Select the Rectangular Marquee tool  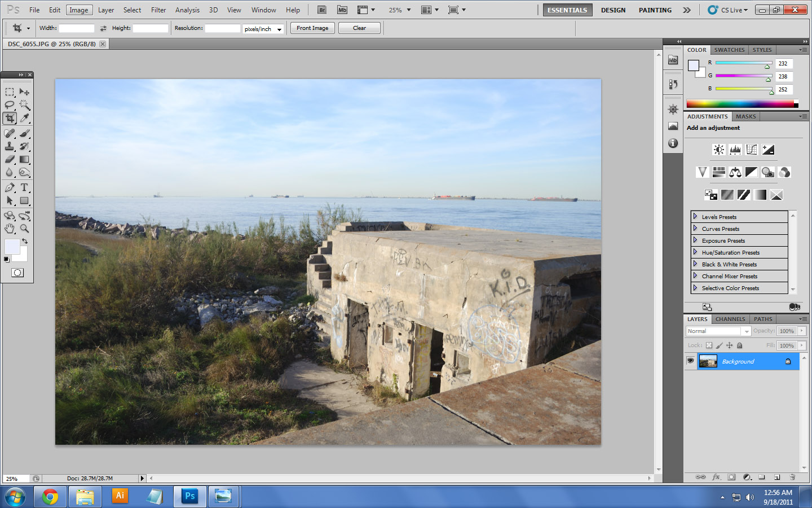coord(10,91)
